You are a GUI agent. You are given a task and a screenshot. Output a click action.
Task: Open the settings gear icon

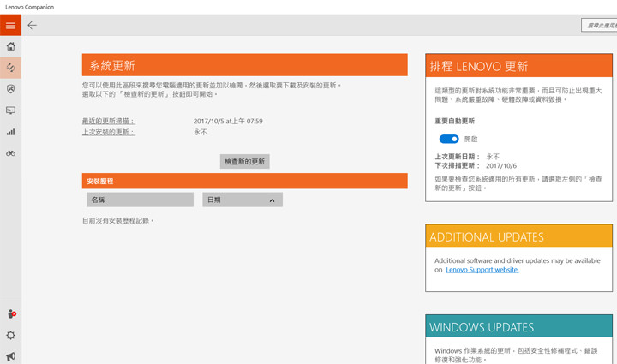pos(10,336)
